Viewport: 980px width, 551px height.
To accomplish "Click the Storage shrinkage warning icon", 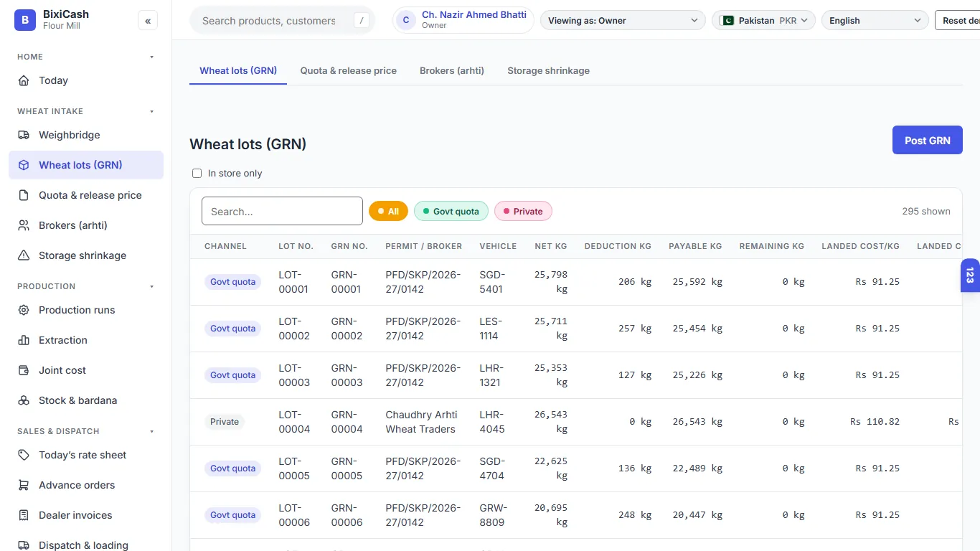I will coord(24,255).
